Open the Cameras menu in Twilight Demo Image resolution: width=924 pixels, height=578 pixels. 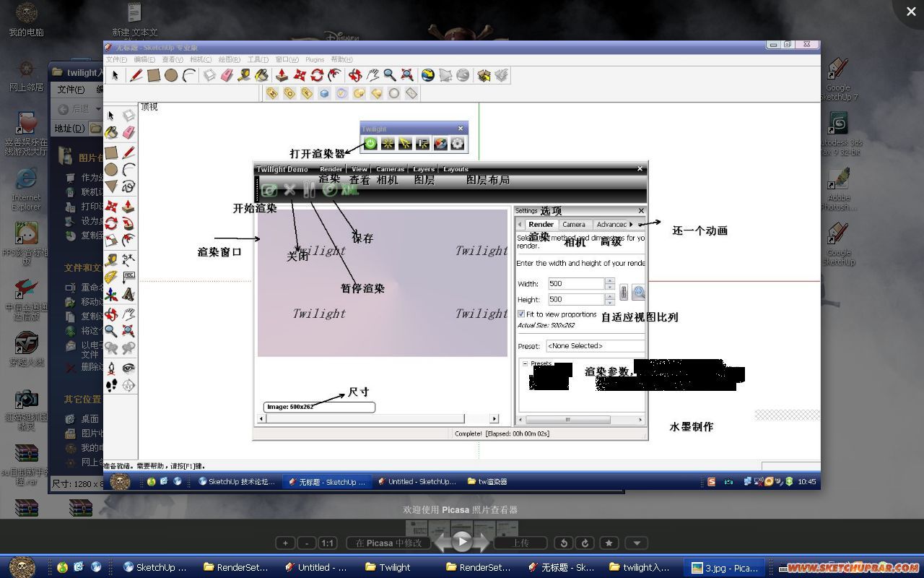click(390, 169)
